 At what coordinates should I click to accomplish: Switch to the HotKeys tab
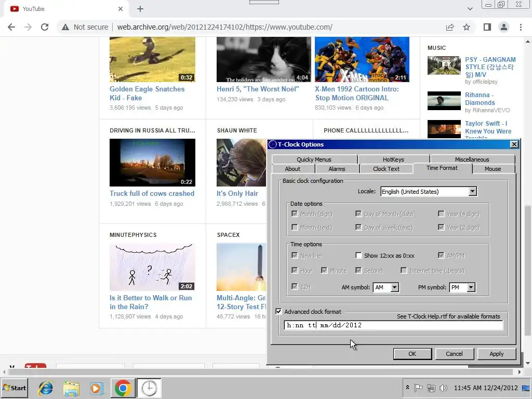[x=393, y=159]
